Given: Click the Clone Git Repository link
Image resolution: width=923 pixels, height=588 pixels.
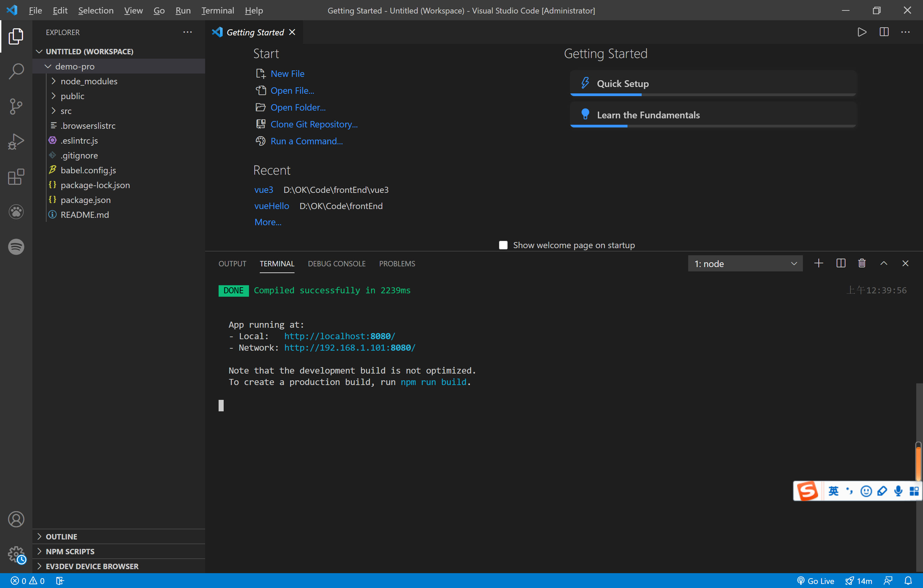Looking at the screenshot, I should coord(313,124).
